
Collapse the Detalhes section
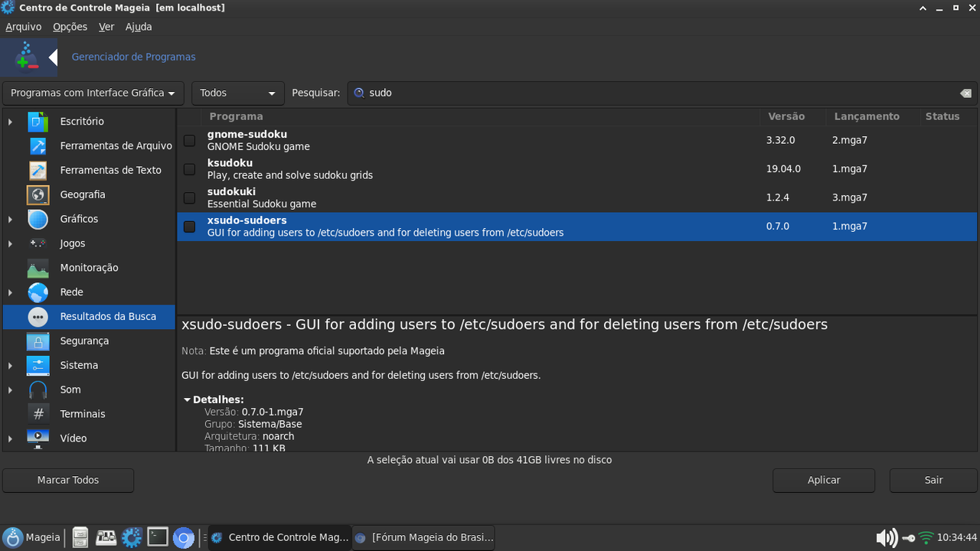pos(187,399)
